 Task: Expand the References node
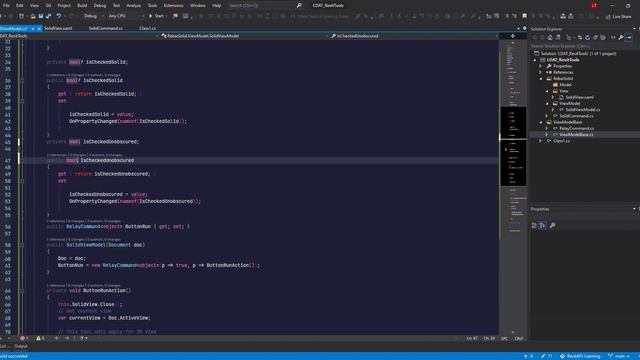pos(541,72)
